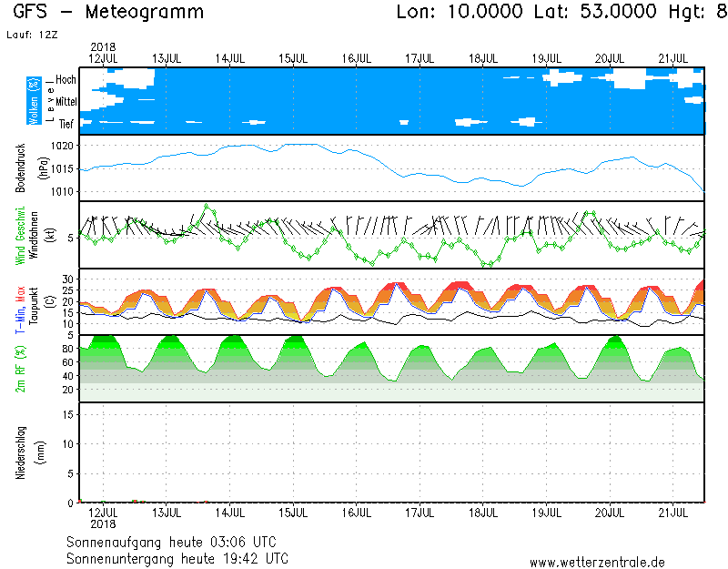Screen dimensions: 728x569
Task: Click the 18JUL marker on the top date axis
Action: (482, 58)
